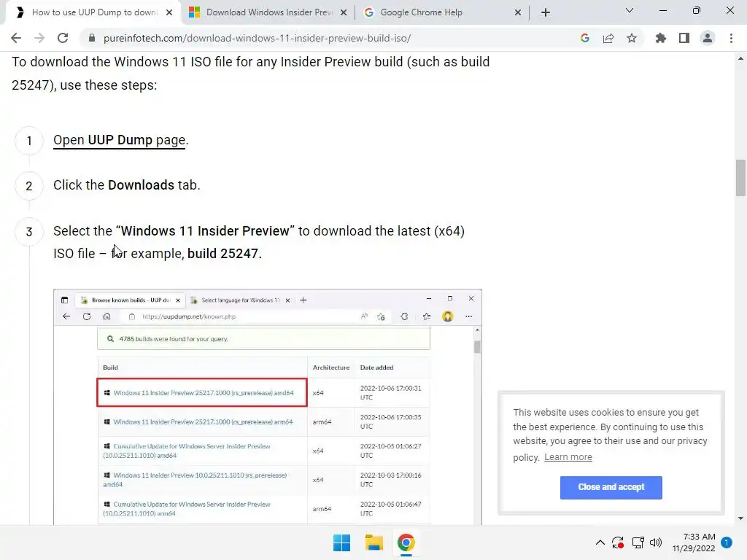
Task: Click the UUP Dump tutorial screenshot image
Action: pyautogui.click(x=268, y=407)
